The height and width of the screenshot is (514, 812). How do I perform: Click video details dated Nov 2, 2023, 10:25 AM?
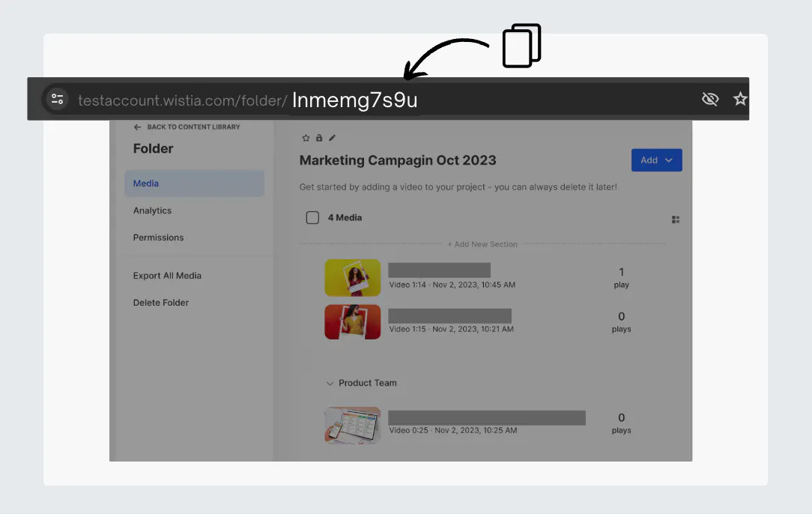pyautogui.click(x=452, y=430)
